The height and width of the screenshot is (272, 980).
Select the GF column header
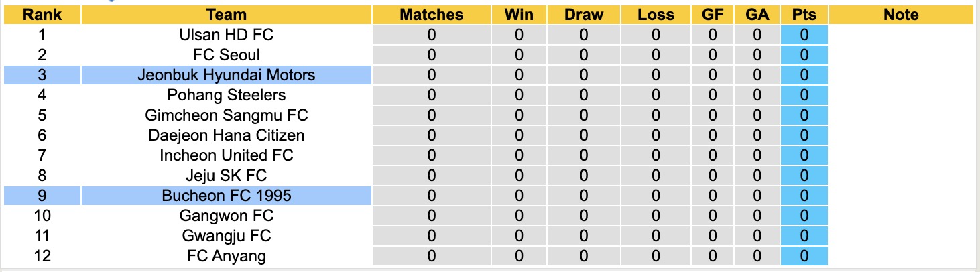(713, 15)
